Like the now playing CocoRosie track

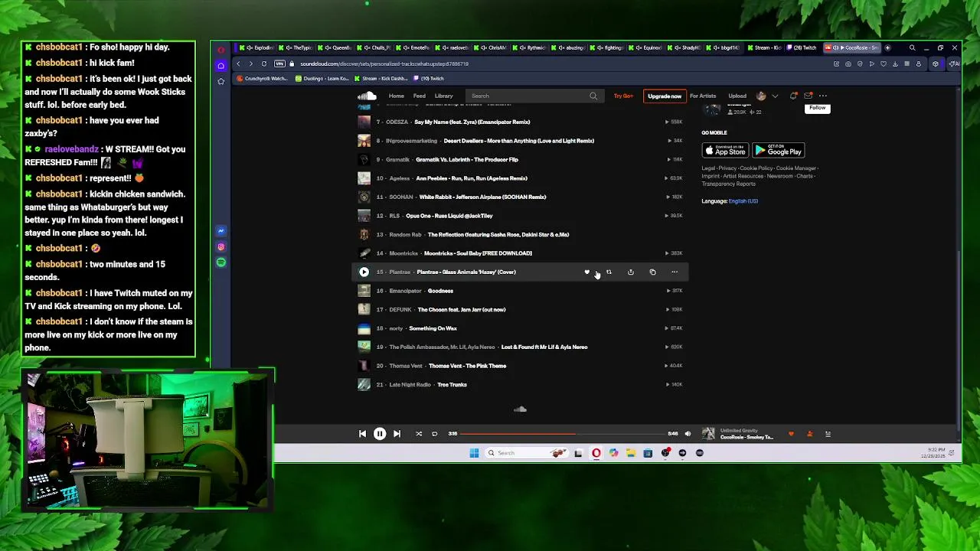click(791, 434)
